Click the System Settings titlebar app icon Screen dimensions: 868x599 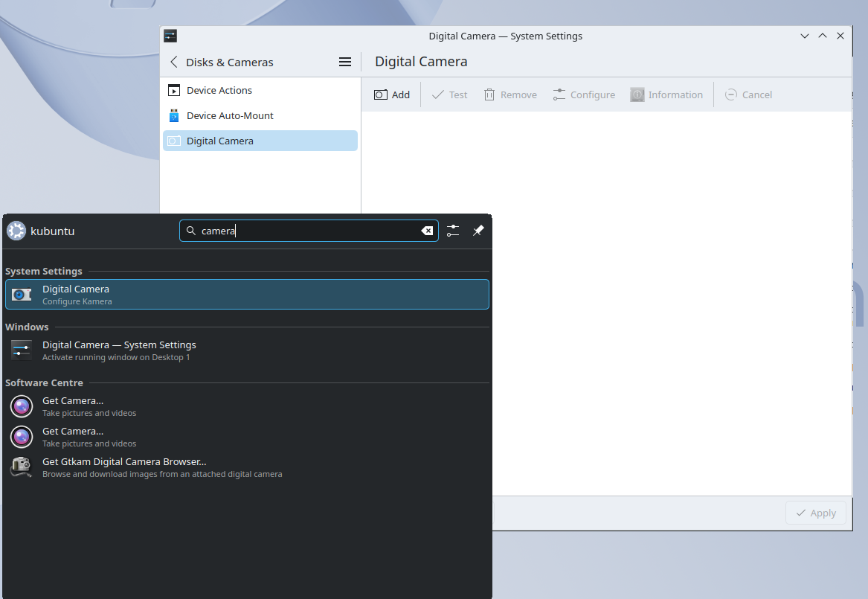(170, 36)
